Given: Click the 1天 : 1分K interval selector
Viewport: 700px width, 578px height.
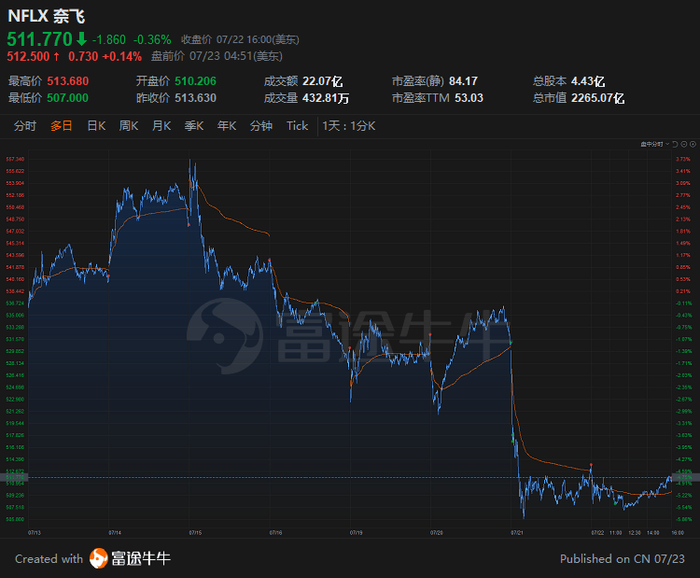Looking at the screenshot, I should click(x=349, y=126).
